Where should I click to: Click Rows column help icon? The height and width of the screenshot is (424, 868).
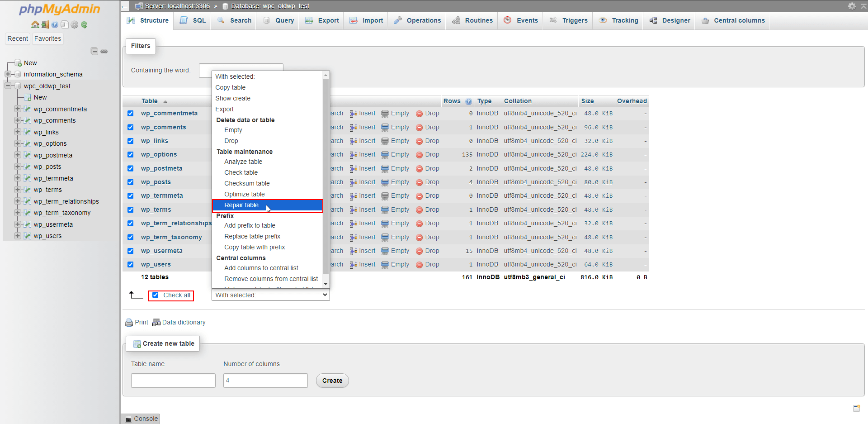468,101
